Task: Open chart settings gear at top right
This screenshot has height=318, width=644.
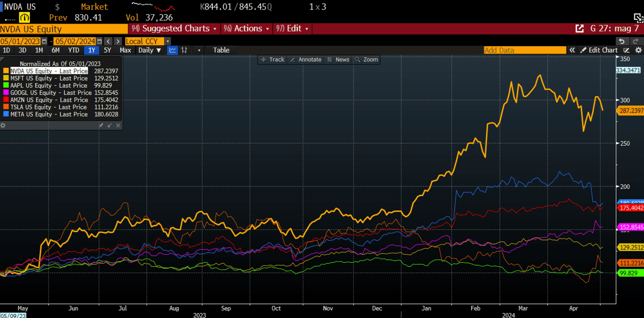Action: point(638,50)
